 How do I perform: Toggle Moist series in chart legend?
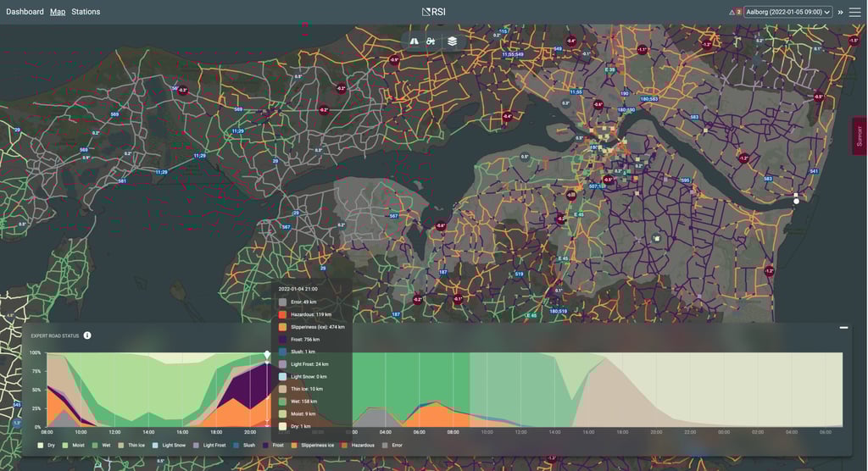74,445
